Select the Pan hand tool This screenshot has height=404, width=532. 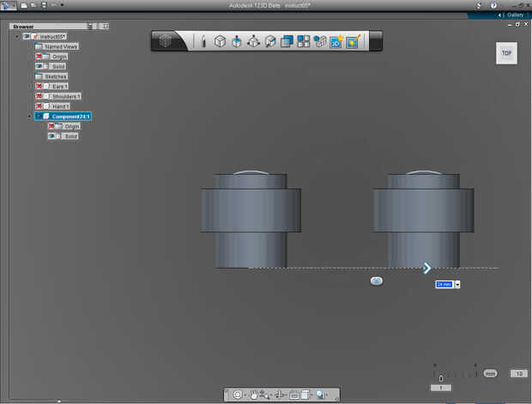[x=253, y=395]
